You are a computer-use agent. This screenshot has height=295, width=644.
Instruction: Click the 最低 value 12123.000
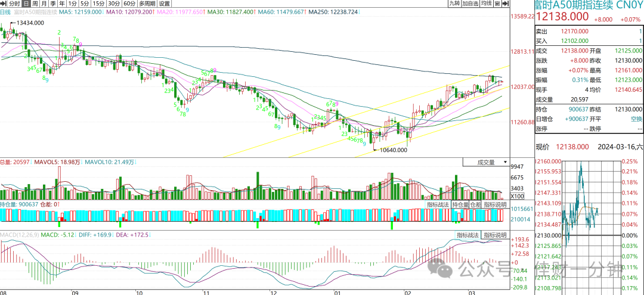tap(628, 80)
